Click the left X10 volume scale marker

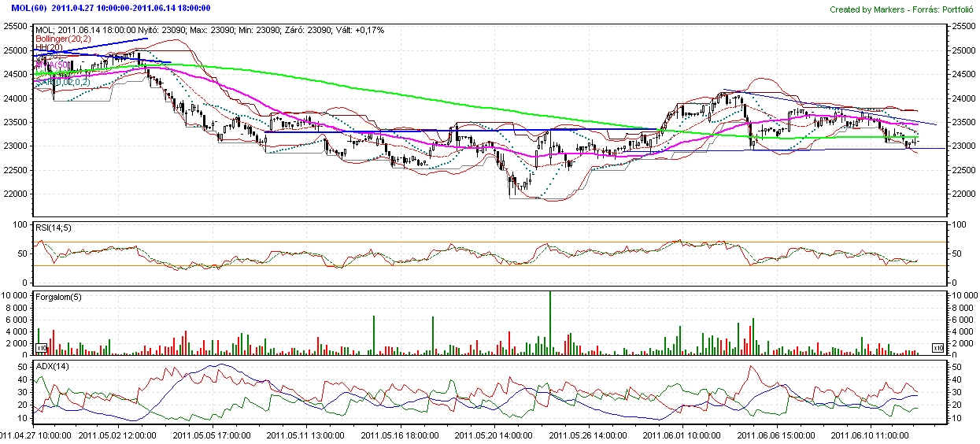[41, 347]
